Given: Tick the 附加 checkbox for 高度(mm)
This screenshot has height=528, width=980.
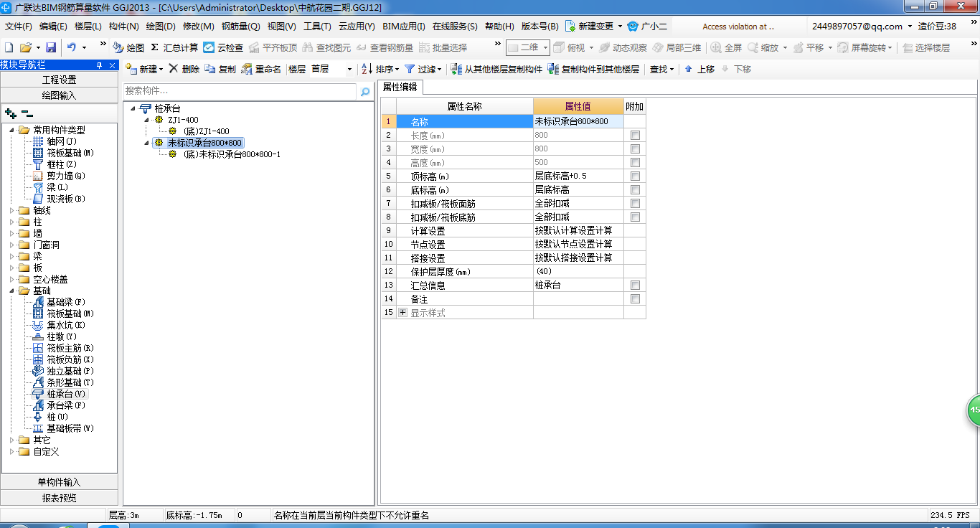Looking at the screenshot, I should pyautogui.click(x=635, y=162).
